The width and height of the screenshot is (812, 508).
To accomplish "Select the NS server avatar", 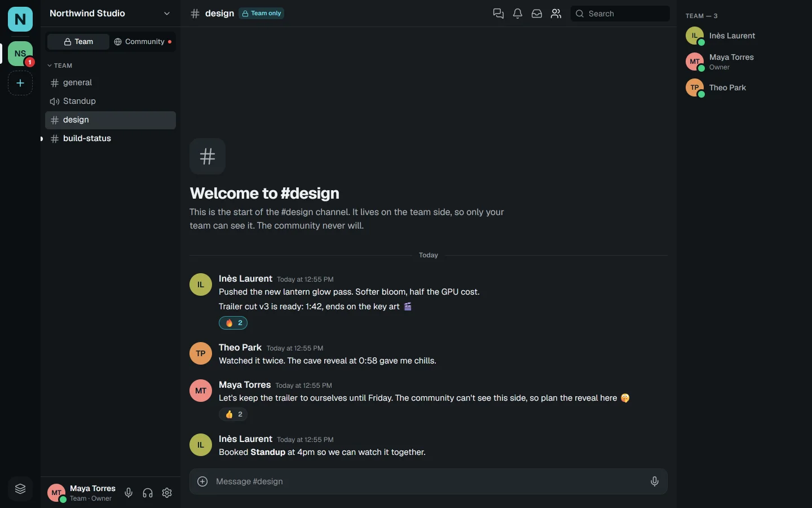I will (x=20, y=54).
